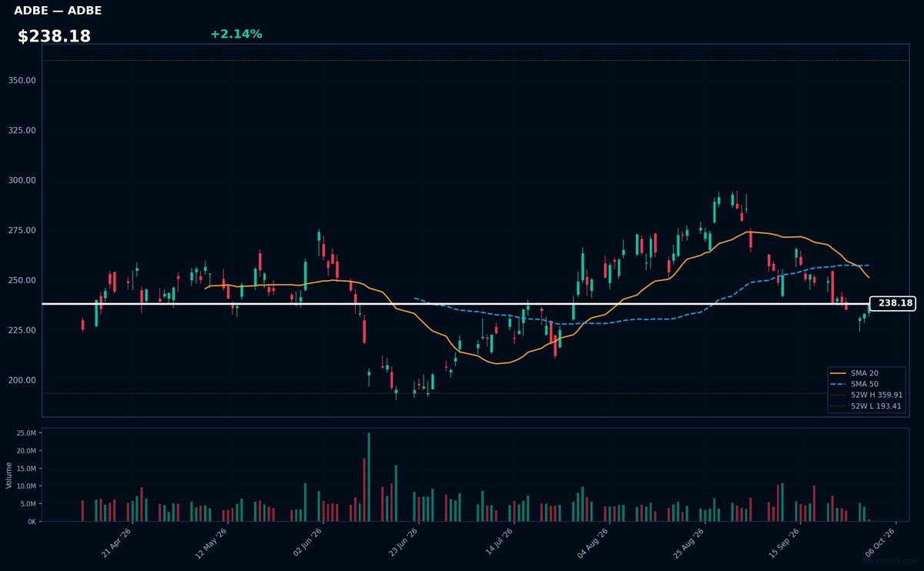924x571 pixels.
Task: Click the SMA 20 legend entry
Action: point(855,372)
